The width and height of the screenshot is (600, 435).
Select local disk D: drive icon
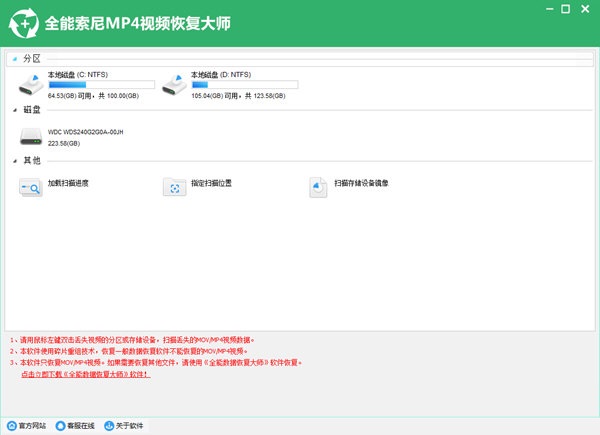(x=174, y=85)
